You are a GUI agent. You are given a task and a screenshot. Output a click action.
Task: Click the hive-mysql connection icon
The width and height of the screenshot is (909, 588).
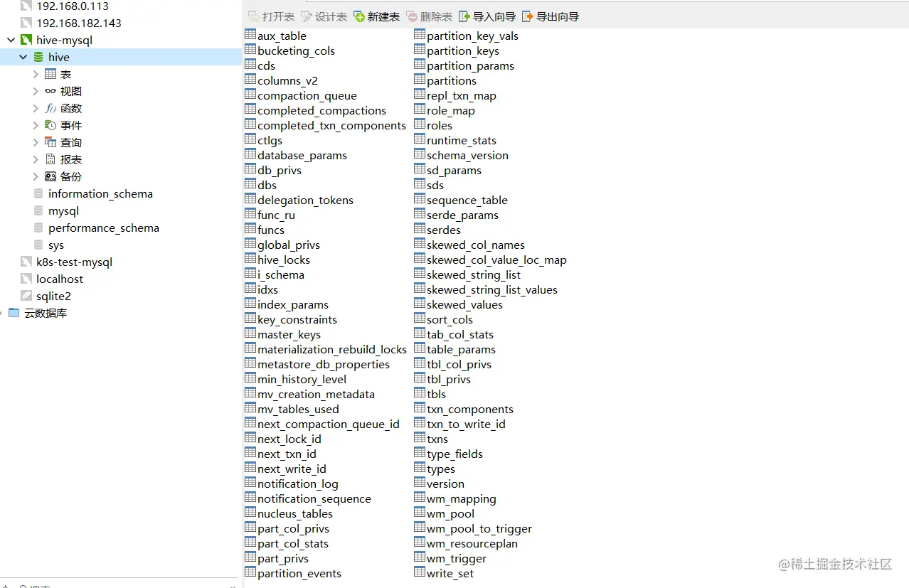26,40
